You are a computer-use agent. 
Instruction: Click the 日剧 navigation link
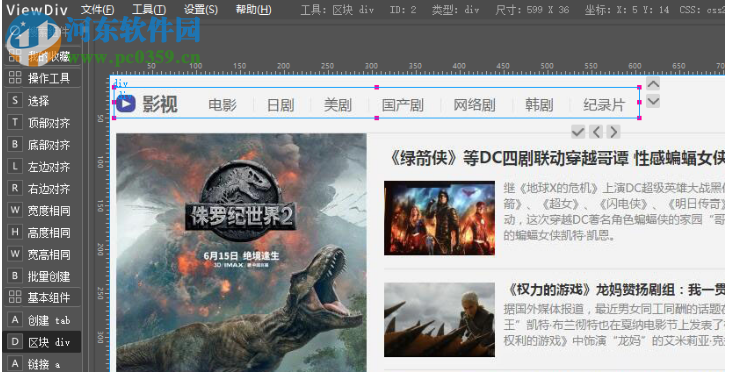281,105
